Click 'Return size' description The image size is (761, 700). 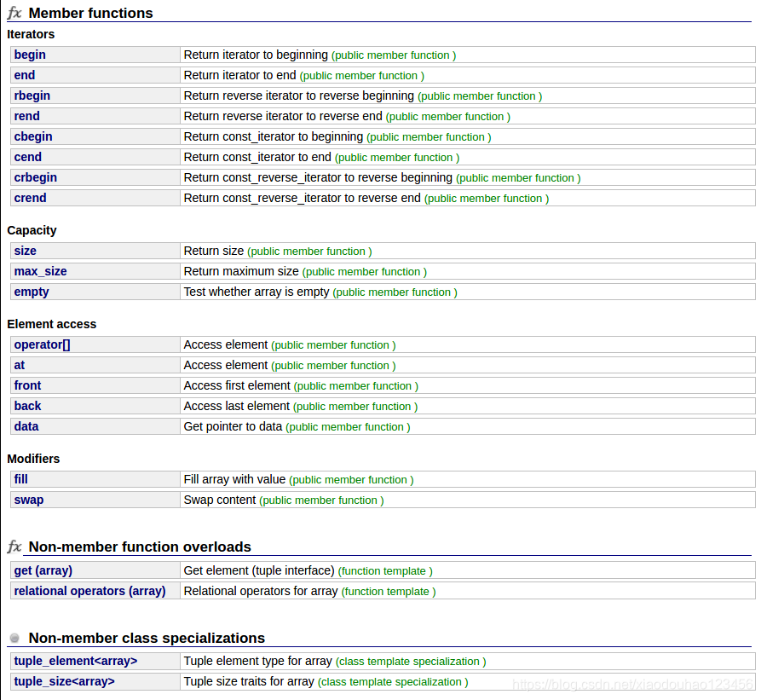[214, 251]
